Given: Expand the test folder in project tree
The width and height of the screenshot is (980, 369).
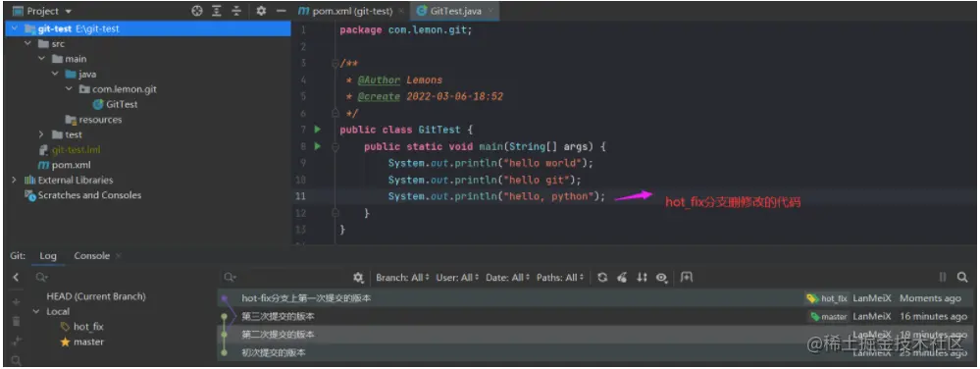Looking at the screenshot, I should point(41,134).
